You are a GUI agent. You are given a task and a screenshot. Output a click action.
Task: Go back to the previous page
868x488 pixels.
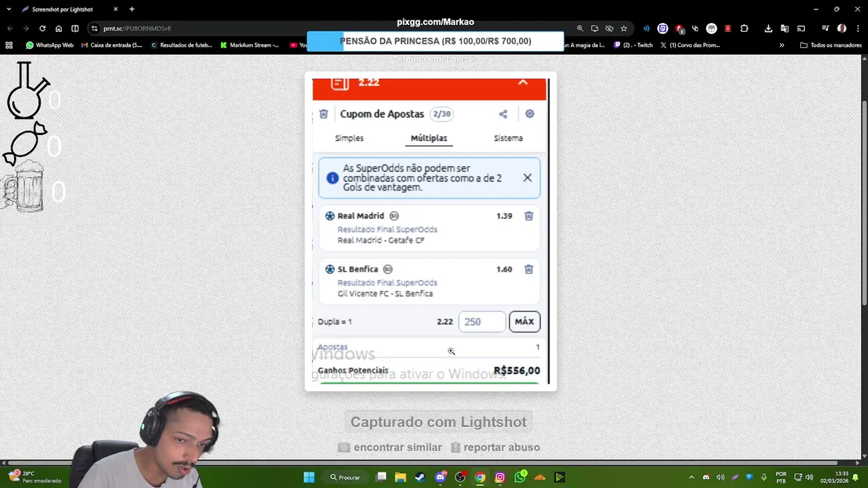[9, 28]
